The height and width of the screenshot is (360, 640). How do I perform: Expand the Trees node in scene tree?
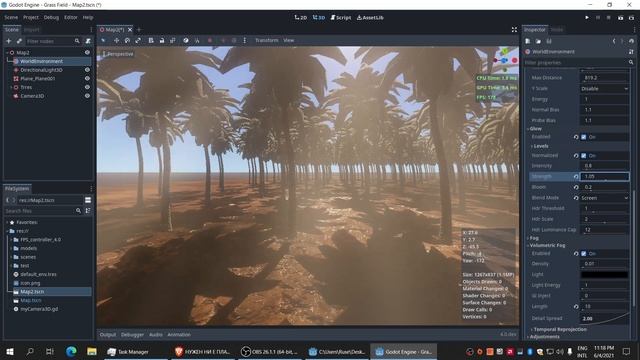click(x=11, y=87)
